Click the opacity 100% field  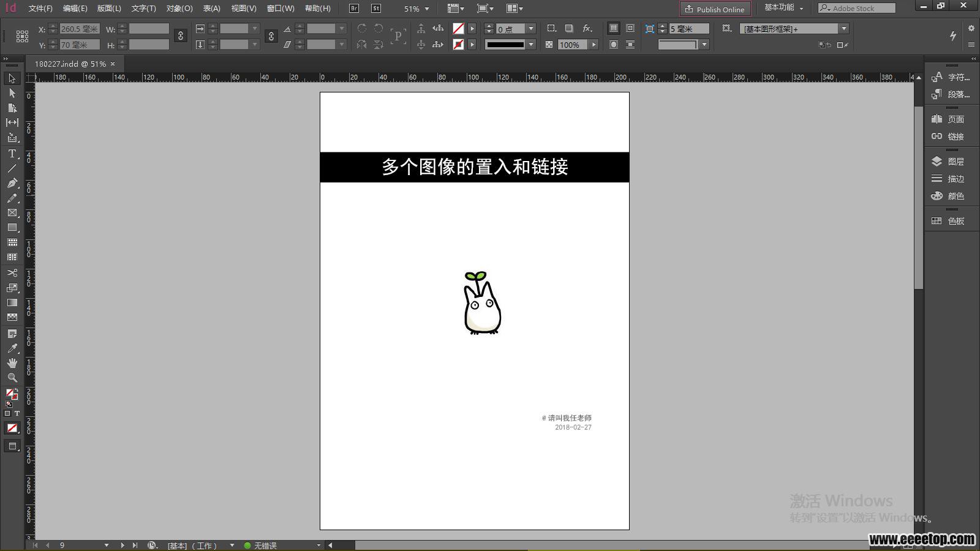coord(573,45)
